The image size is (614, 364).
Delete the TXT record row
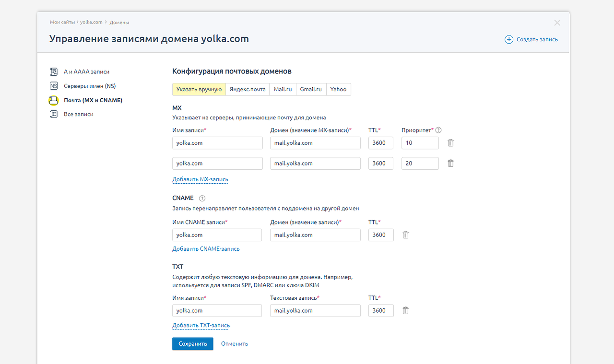[405, 311]
